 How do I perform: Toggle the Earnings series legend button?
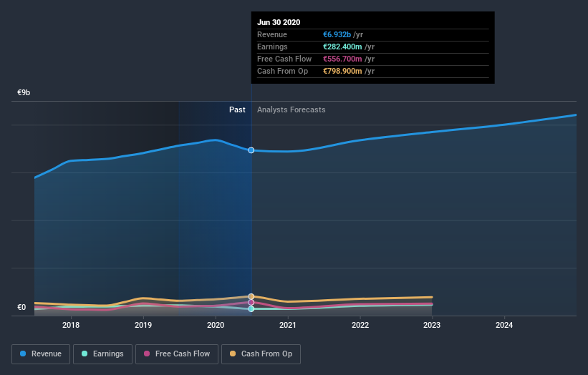click(102, 354)
